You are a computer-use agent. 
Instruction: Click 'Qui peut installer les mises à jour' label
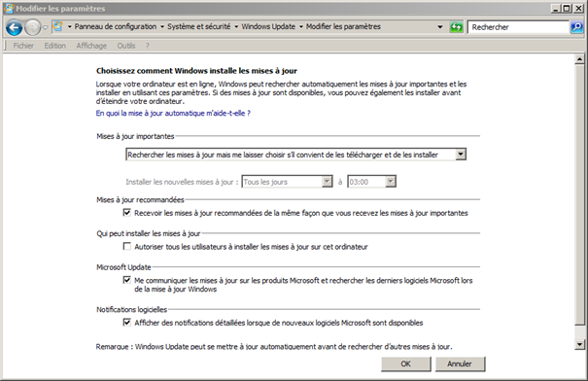coord(149,233)
